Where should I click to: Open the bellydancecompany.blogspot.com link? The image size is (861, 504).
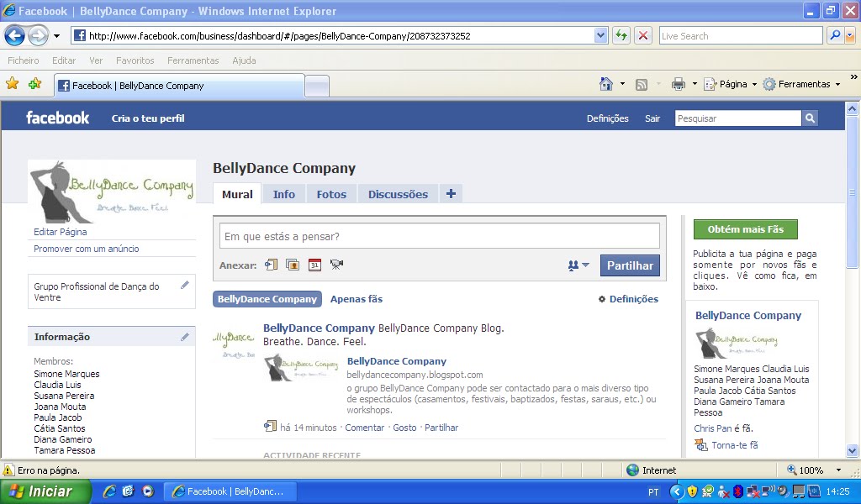point(415,375)
